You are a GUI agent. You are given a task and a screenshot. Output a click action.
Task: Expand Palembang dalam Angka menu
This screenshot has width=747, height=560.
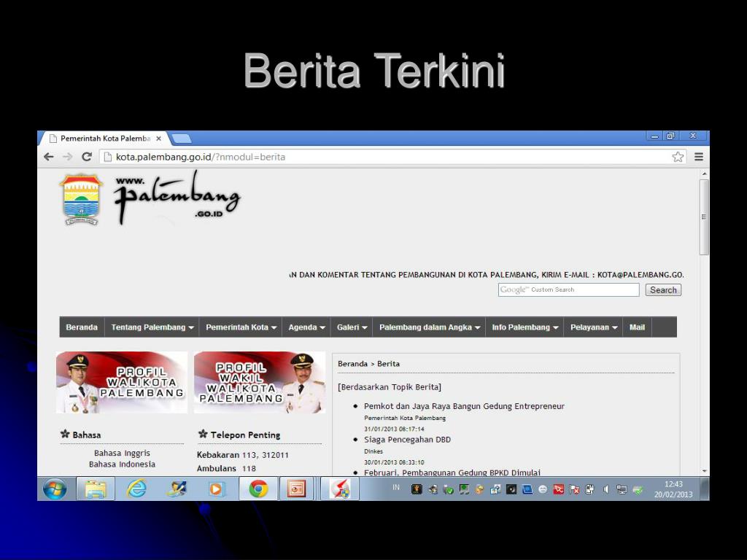pos(429,327)
